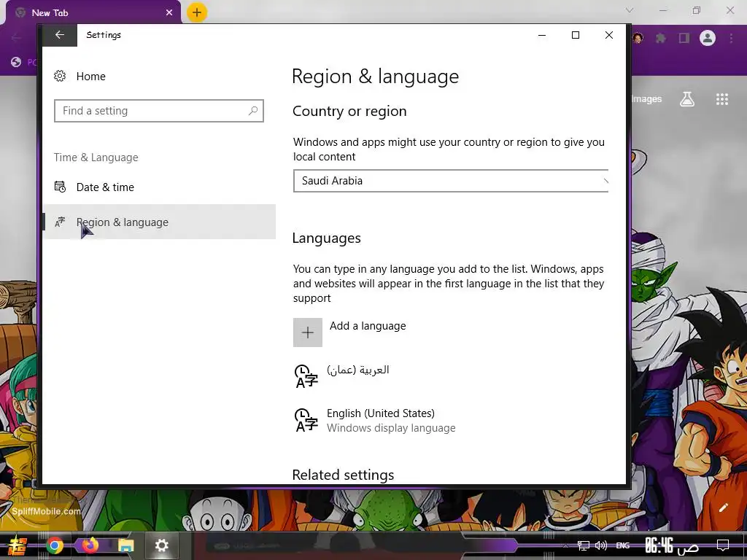Select English (United States) language entry
The width and height of the screenshot is (747, 560).
coord(375,420)
